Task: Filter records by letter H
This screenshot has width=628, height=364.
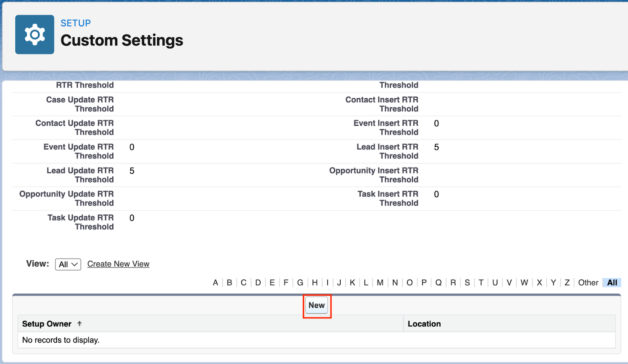Action: click(315, 282)
